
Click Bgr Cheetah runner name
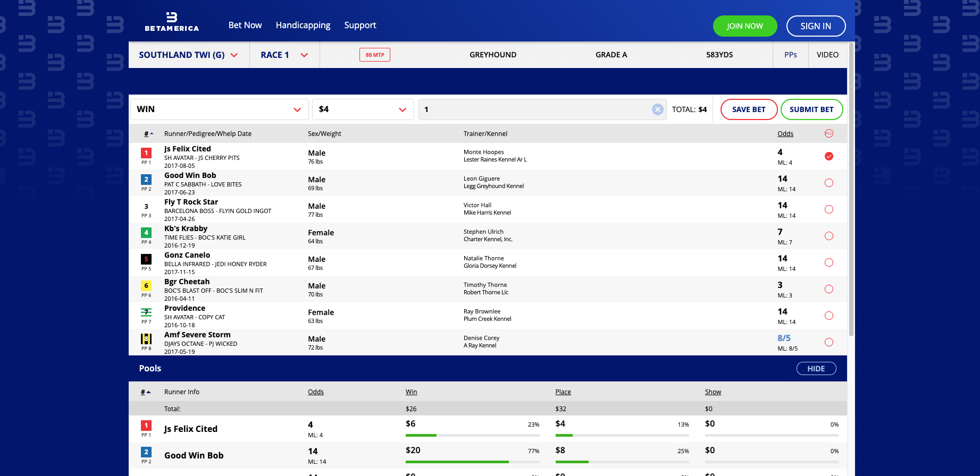187,282
